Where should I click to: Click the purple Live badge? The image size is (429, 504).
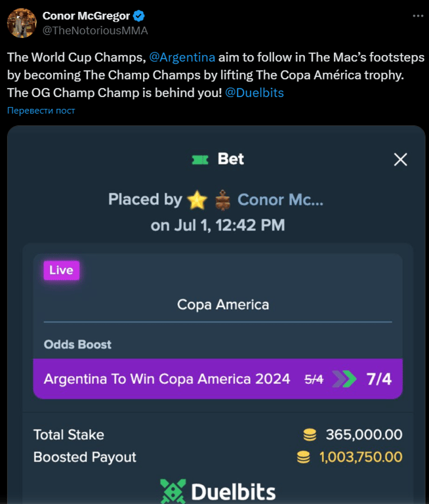pos(62,270)
